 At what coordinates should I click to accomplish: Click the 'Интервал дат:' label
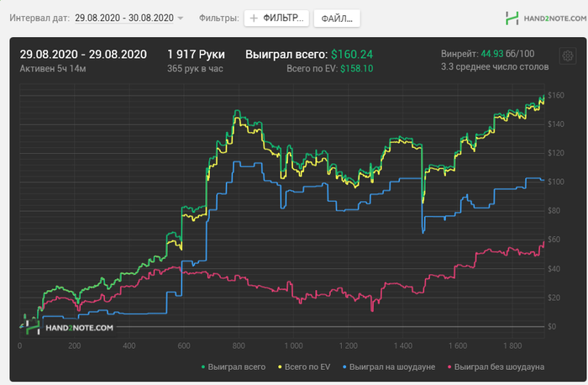point(39,18)
